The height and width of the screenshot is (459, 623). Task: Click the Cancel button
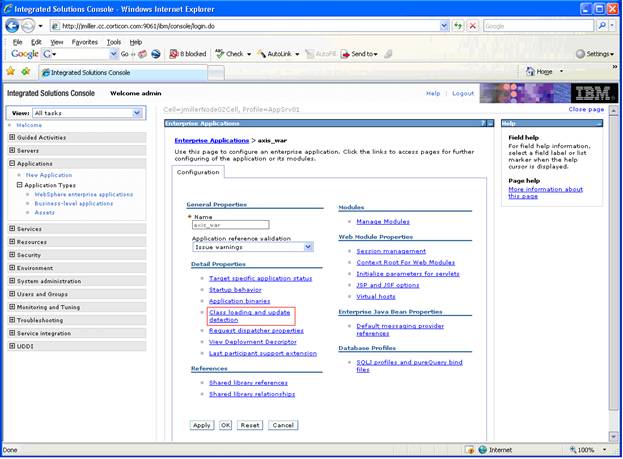pyautogui.click(x=283, y=425)
